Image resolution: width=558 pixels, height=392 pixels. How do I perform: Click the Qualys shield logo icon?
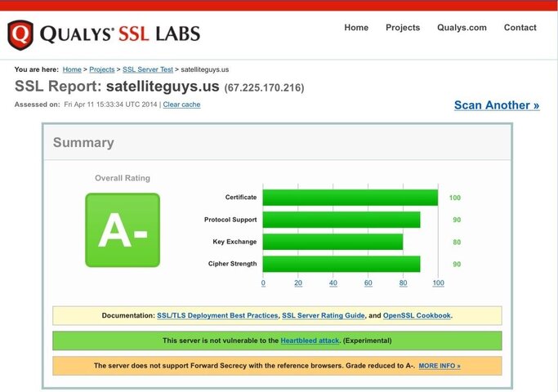[x=20, y=34]
